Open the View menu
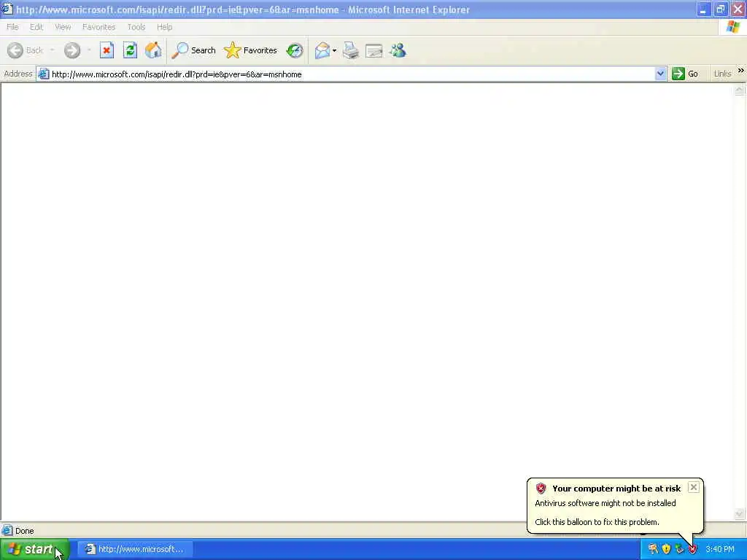This screenshot has width=747, height=560. pyautogui.click(x=63, y=27)
